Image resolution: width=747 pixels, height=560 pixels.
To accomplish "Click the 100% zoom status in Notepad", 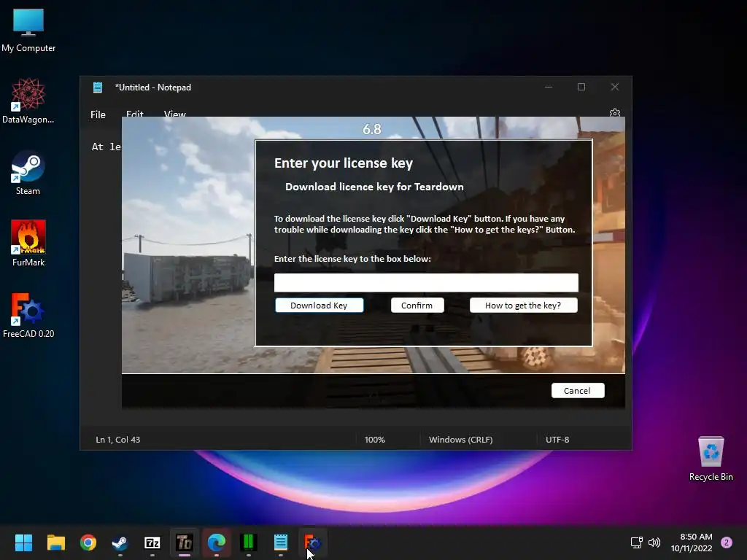I will click(x=375, y=440).
